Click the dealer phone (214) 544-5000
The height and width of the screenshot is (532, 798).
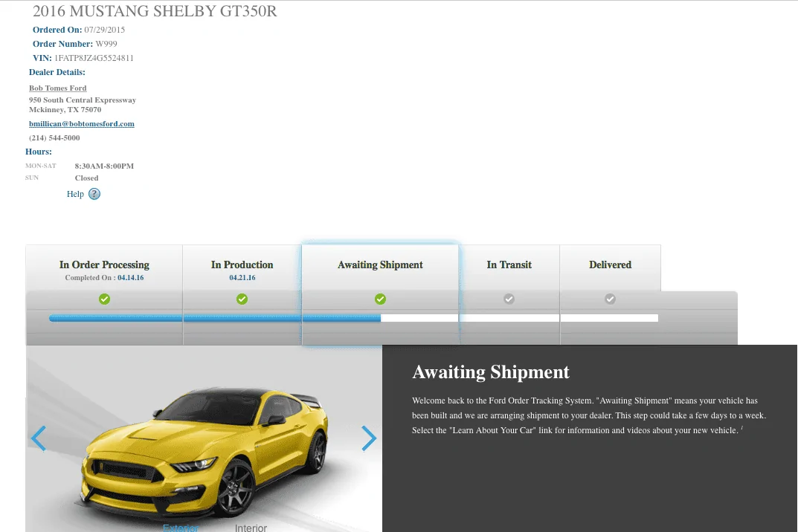(x=54, y=138)
